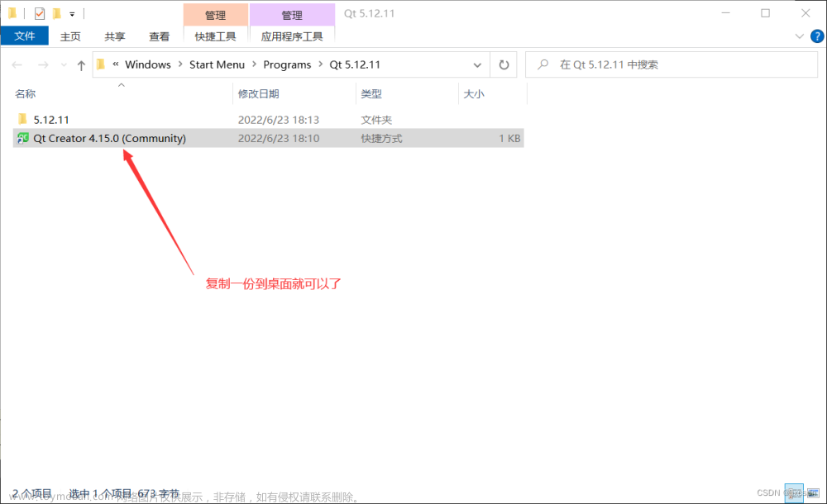Navigate to Windows in the breadcrumb
827x504 pixels.
tap(148, 64)
